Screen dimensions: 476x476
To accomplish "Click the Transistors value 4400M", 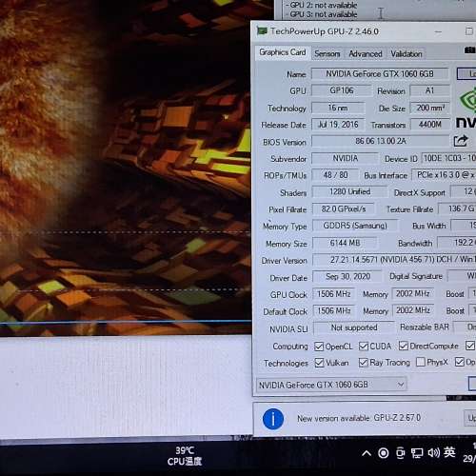I will tap(430, 125).
